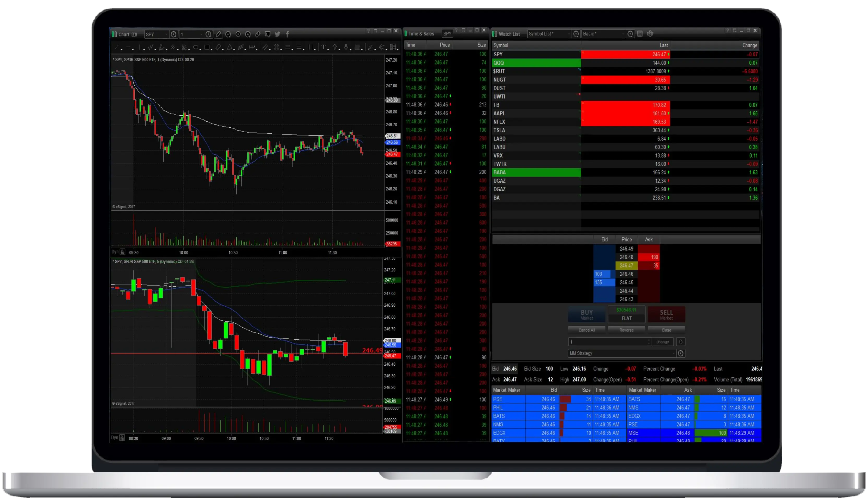The width and height of the screenshot is (868, 498).
Task: Click the green BABA symbol cell
Action: click(536, 172)
